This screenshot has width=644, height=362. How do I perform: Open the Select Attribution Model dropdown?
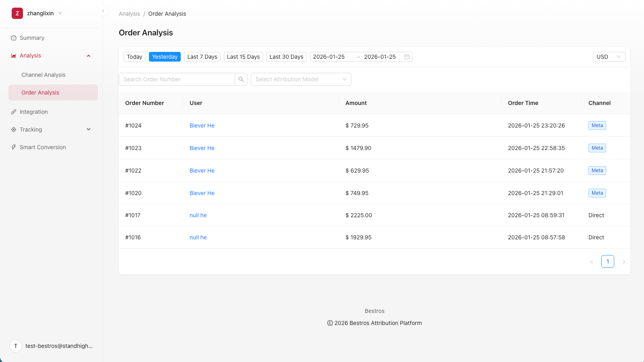[301, 79]
